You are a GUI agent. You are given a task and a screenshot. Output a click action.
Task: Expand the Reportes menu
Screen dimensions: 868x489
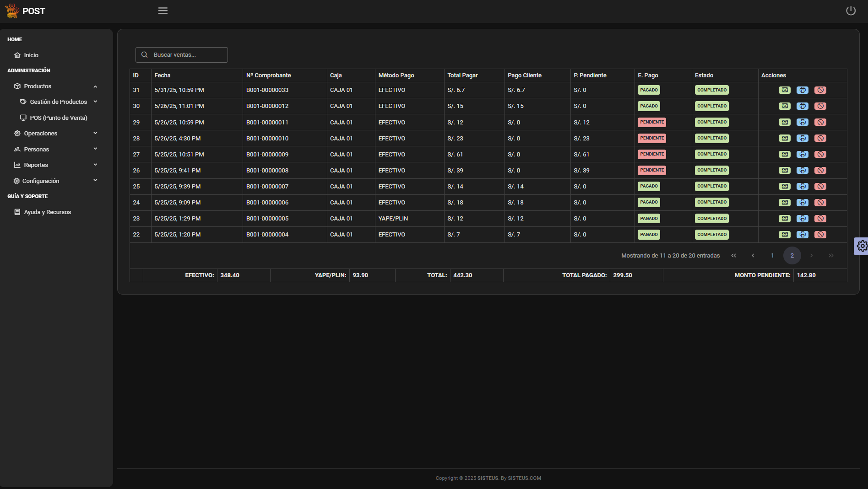tap(95, 165)
